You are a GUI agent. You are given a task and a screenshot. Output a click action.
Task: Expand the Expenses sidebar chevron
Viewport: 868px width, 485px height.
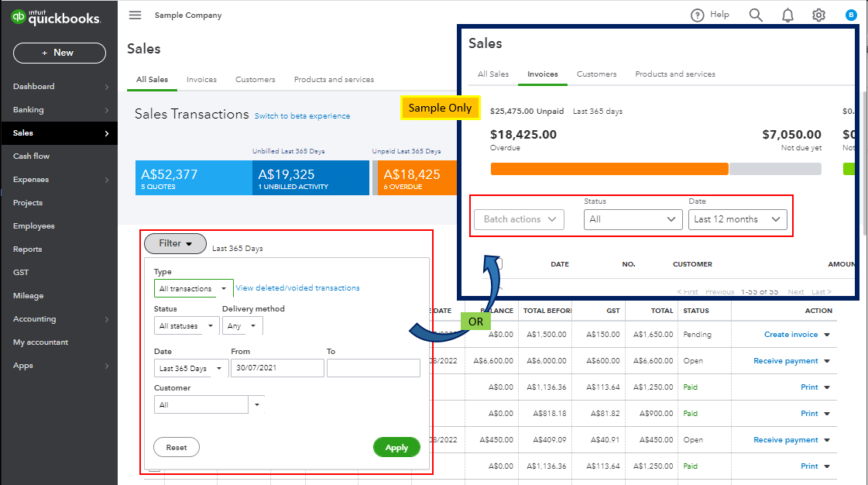(x=107, y=180)
